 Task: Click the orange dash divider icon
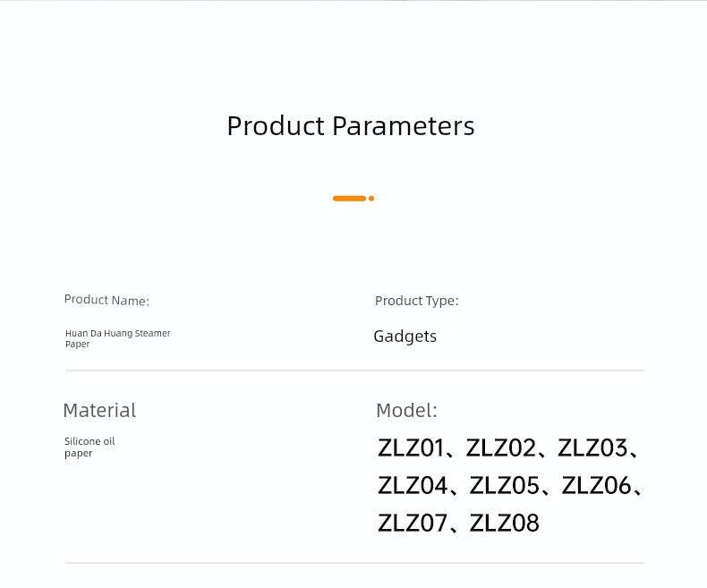[349, 199]
